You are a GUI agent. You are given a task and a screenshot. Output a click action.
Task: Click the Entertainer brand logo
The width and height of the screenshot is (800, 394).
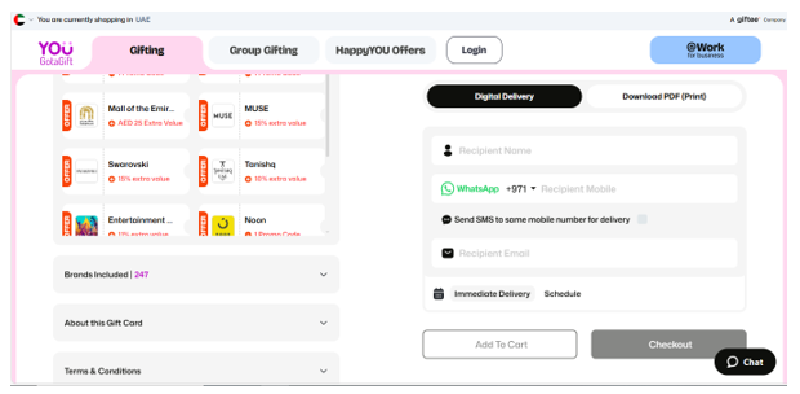[x=87, y=225]
